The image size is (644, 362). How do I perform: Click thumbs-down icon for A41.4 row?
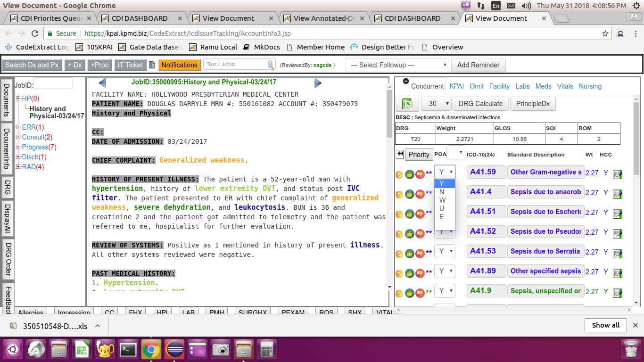pos(419,194)
